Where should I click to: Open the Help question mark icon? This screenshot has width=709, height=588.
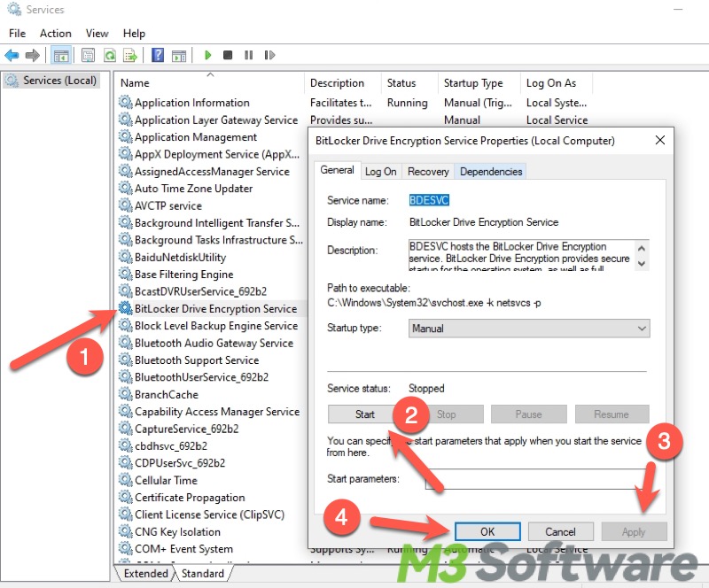tap(158, 56)
